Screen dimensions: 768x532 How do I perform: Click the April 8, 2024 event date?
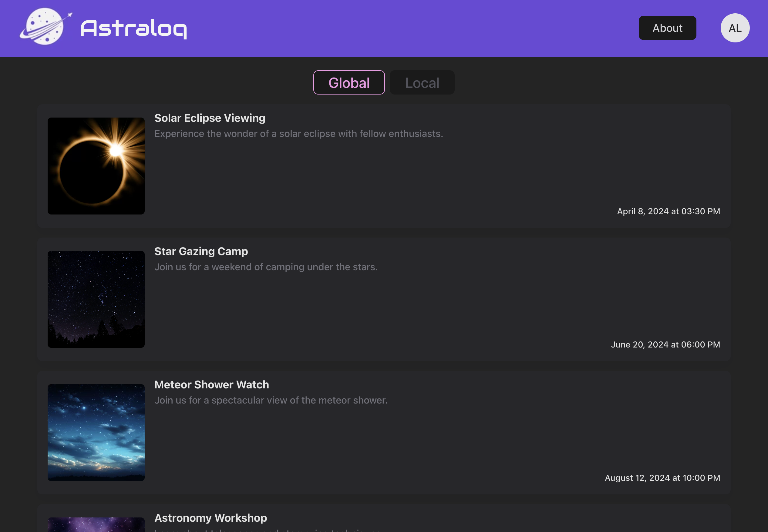[668, 211]
